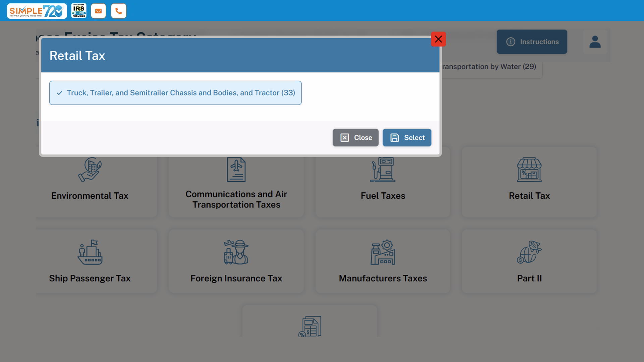Select the Foreign Insurance Tax label
The height and width of the screenshot is (362, 644).
coord(236,278)
